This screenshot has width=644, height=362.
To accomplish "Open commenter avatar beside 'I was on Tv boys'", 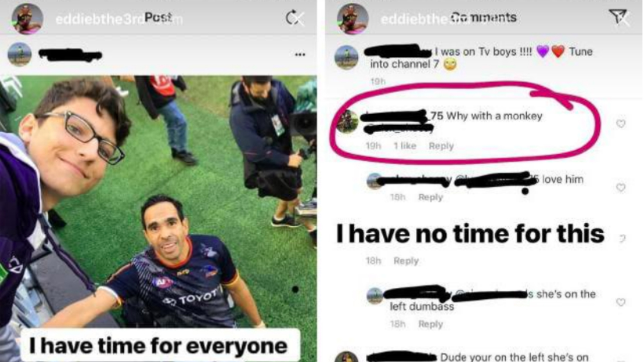I will coord(347,57).
